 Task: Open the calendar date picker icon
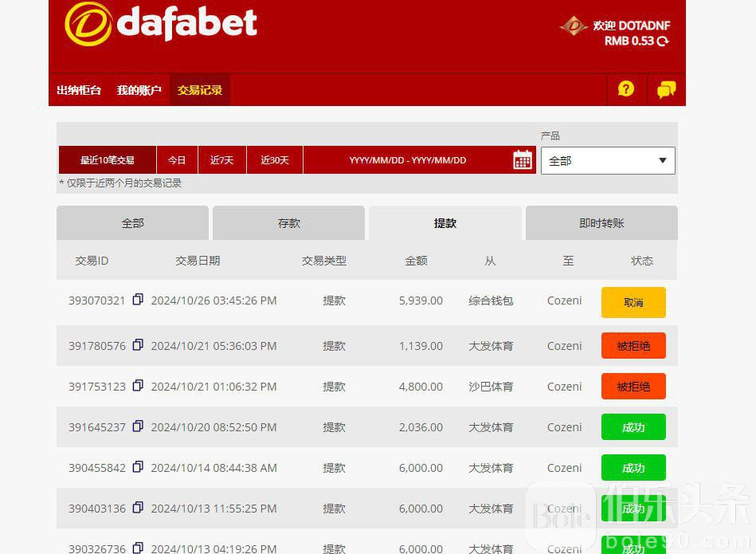[x=523, y=160]
